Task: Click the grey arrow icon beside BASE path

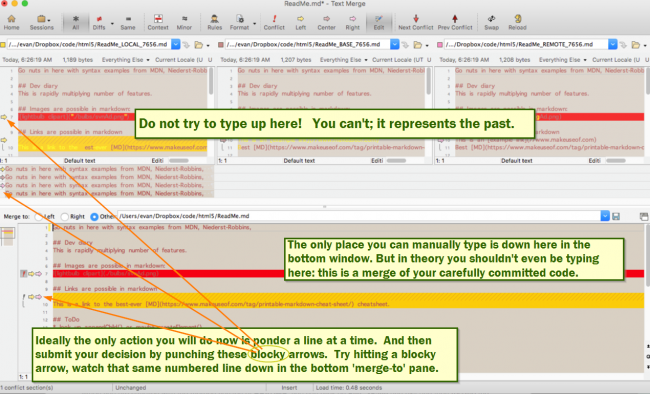Action: coord(405,44)
